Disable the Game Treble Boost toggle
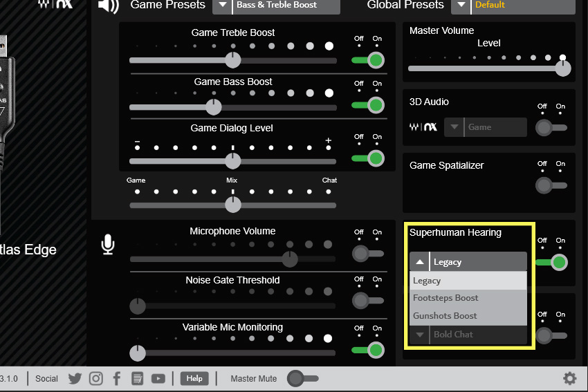 [x=368, y=60]
